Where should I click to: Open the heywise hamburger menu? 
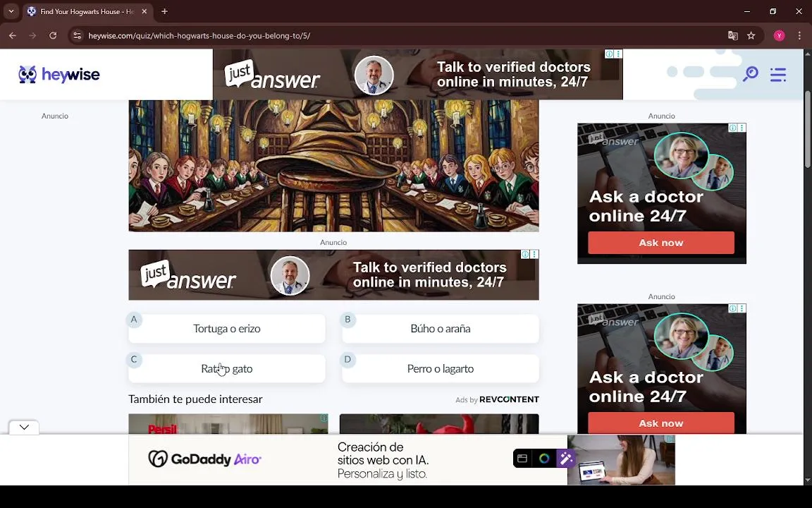click(x=778, y=75)
